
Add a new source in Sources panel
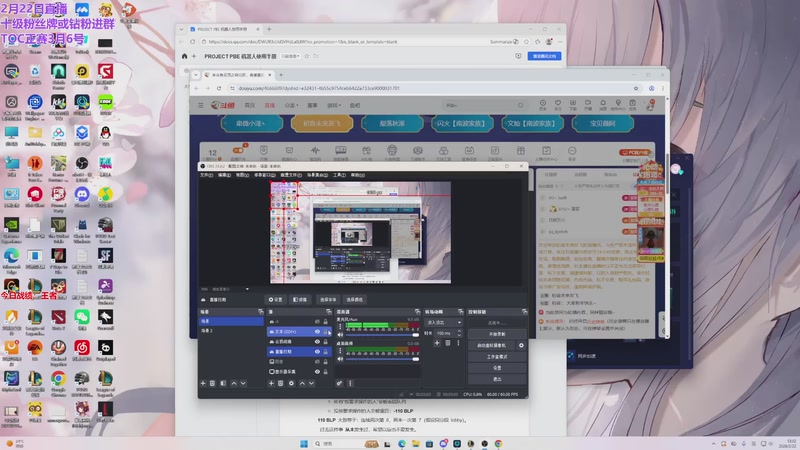271,383
